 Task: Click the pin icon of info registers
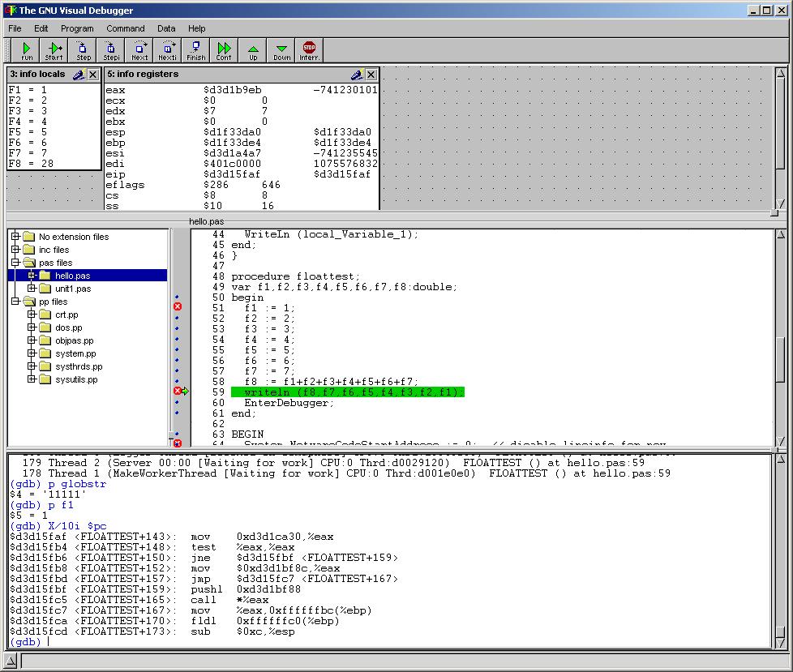point(357,75)
